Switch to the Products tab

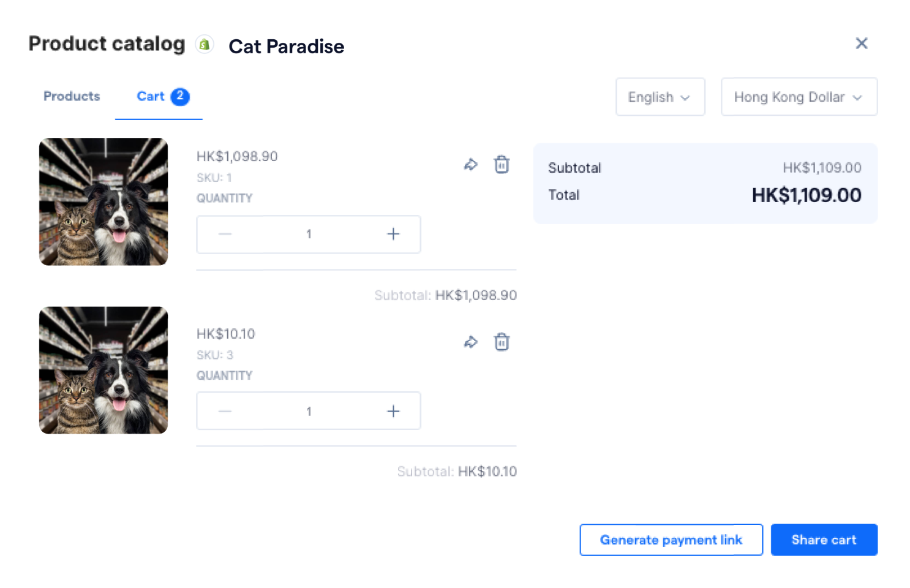(x=72, y=96)
